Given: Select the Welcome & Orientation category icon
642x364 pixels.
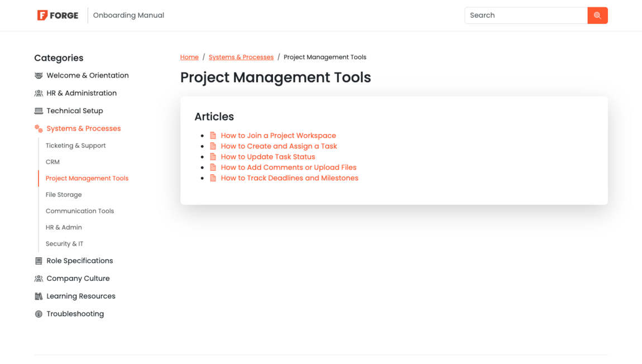Looking at the screenshot, I should click(38, 75).
